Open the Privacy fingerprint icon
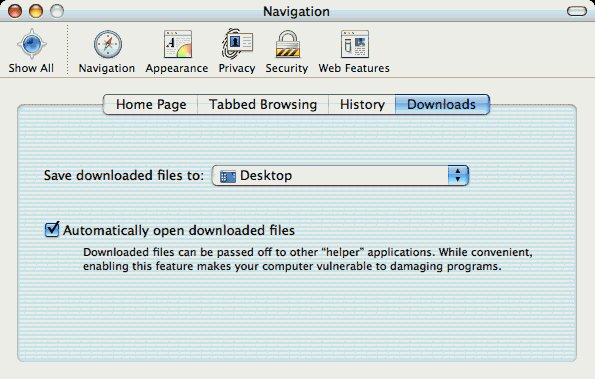 (x=237, y=44)
